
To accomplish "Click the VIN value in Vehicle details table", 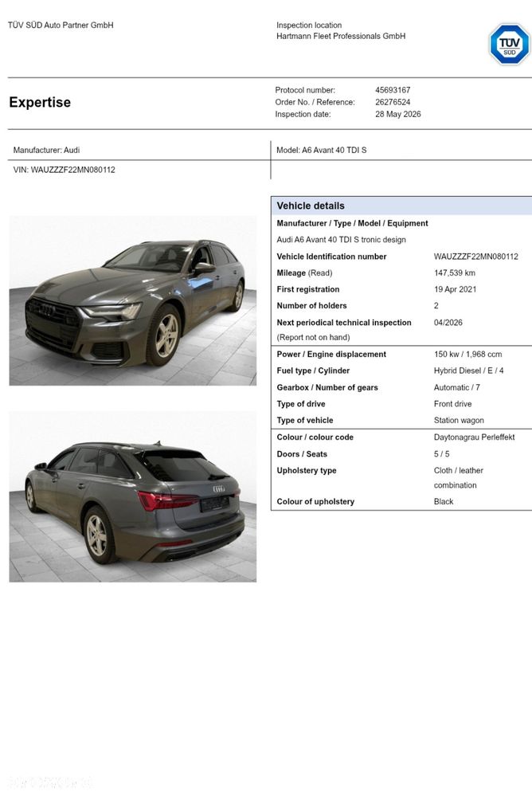I will [475, 257].
